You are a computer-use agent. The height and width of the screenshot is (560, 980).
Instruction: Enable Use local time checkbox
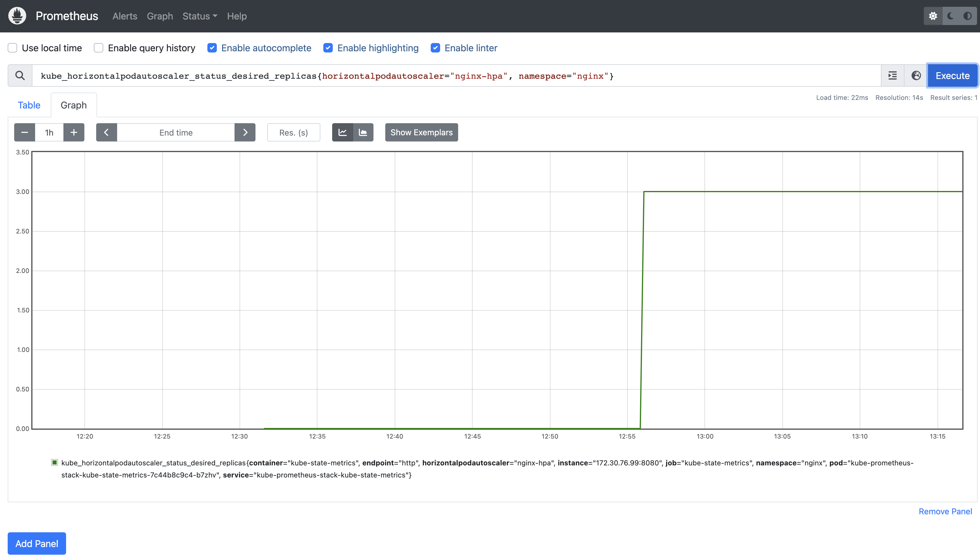tap(13, 48)
